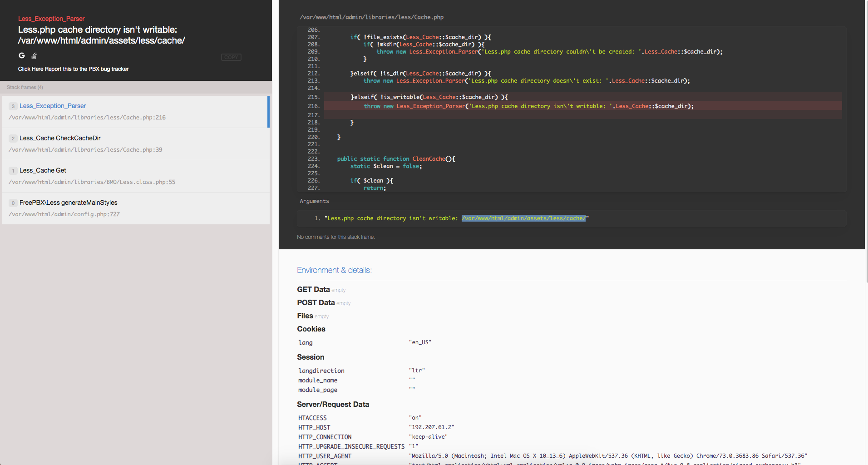868x465 pixels.
Task: Click 'No comments for this stack frame.' text
Action: click(x=336, y=237)
